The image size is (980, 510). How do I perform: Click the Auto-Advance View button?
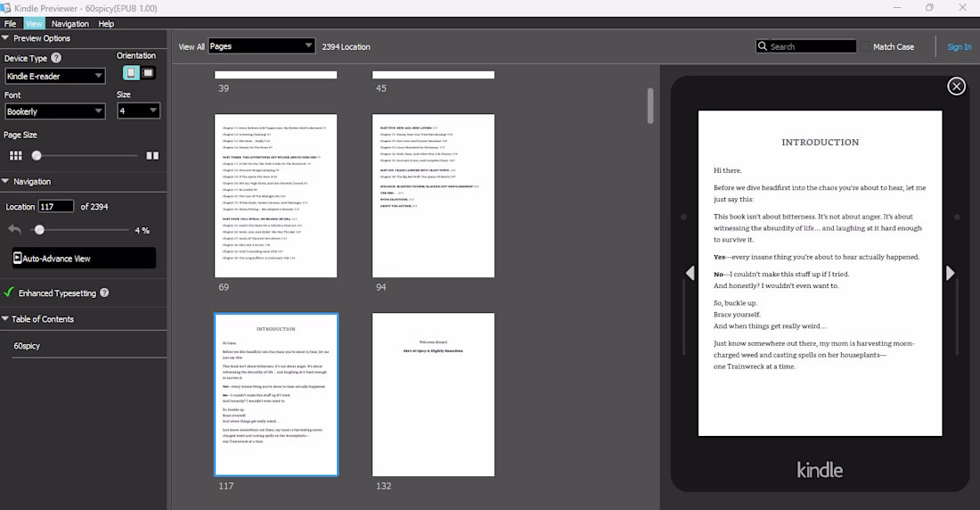tap(84, 258)
